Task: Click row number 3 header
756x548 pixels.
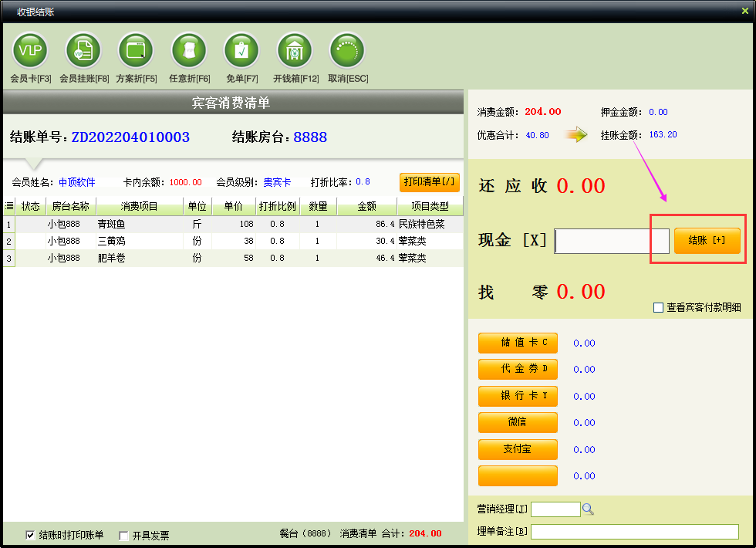Action: click(9, 259)
